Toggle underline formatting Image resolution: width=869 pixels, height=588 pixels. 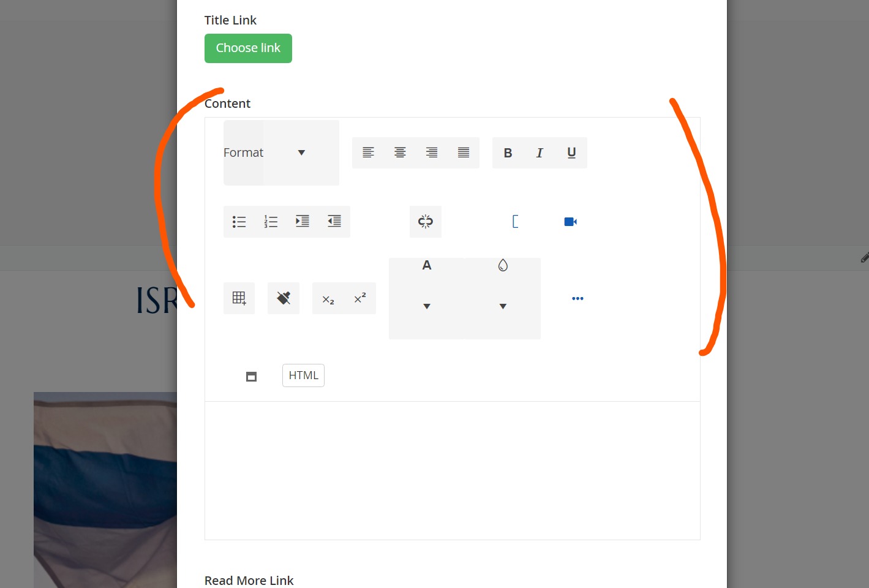[x=571, y=153]
